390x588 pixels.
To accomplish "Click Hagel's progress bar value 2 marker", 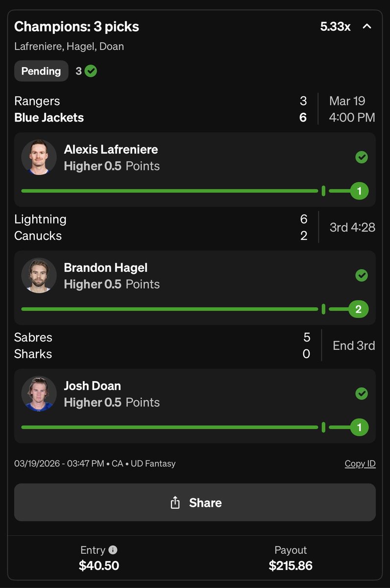I will 359,309.
